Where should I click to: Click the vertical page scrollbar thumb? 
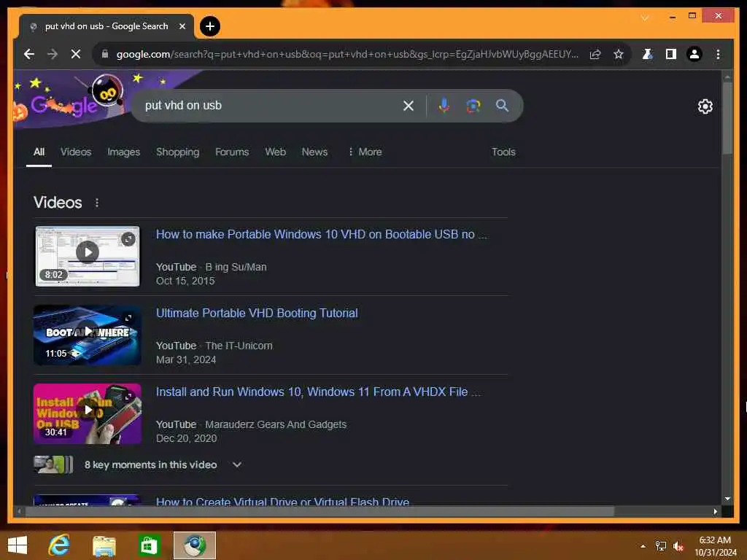[x=727, y=118]
